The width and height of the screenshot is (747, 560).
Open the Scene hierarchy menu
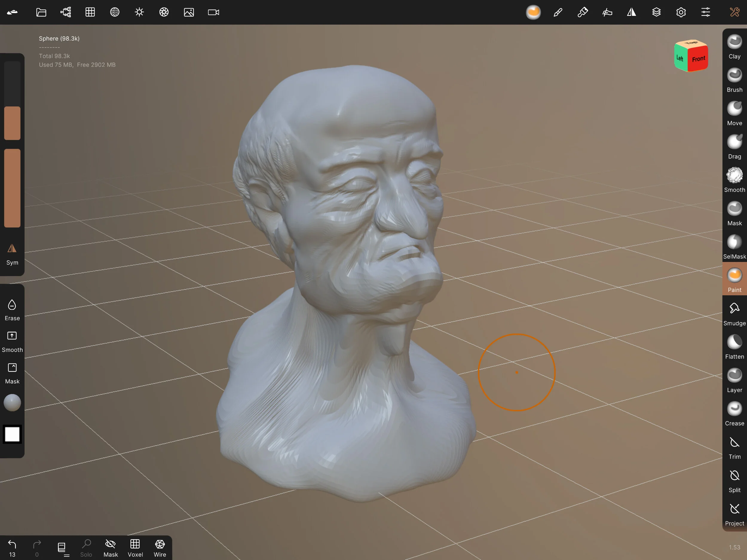pos(66,13)
